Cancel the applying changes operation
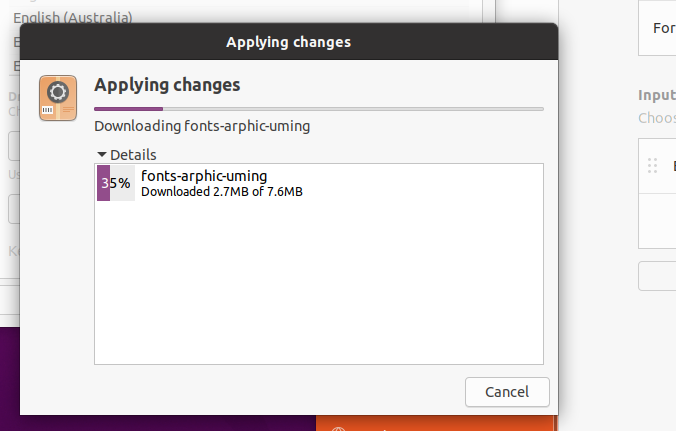This screenshot has height=431, width=676. 507,392
